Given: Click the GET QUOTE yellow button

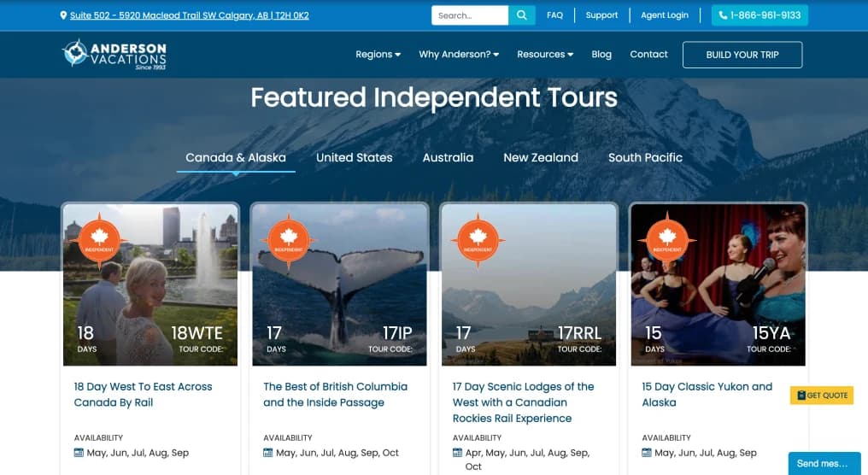Looking at the screenshot, I should 822,396.
